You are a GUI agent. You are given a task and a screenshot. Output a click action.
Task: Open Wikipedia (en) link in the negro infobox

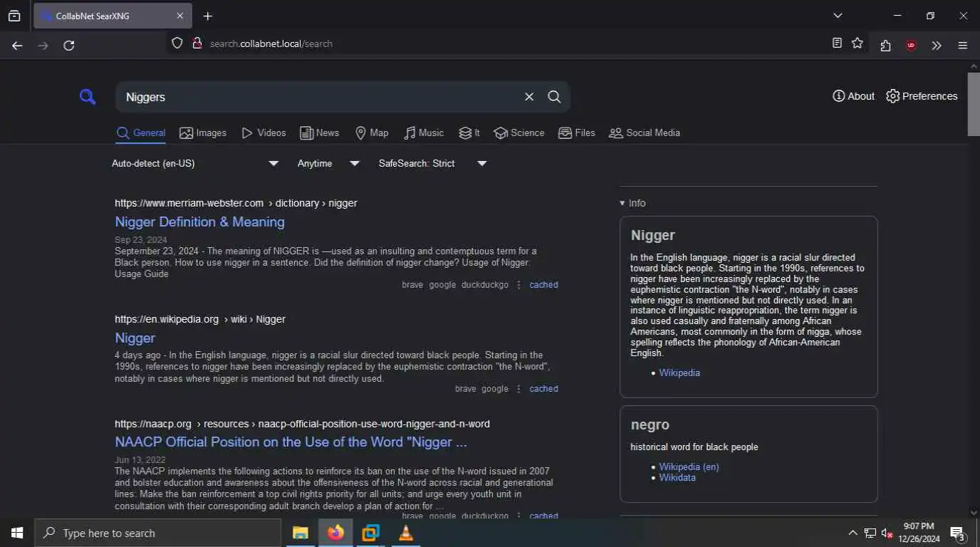point(689,467)
